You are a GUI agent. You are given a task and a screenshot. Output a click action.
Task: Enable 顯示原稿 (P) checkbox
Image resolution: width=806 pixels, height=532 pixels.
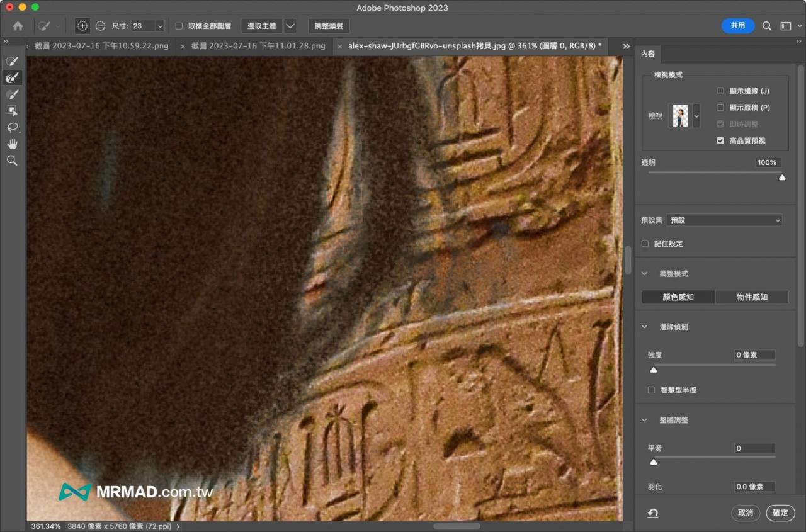tap(720, 108)
